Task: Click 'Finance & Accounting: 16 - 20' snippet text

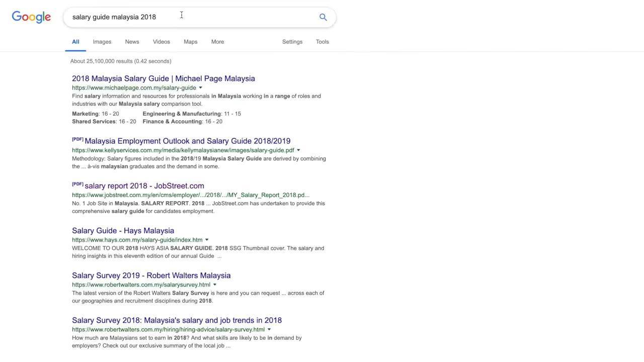Action: (x=183, y=122)
